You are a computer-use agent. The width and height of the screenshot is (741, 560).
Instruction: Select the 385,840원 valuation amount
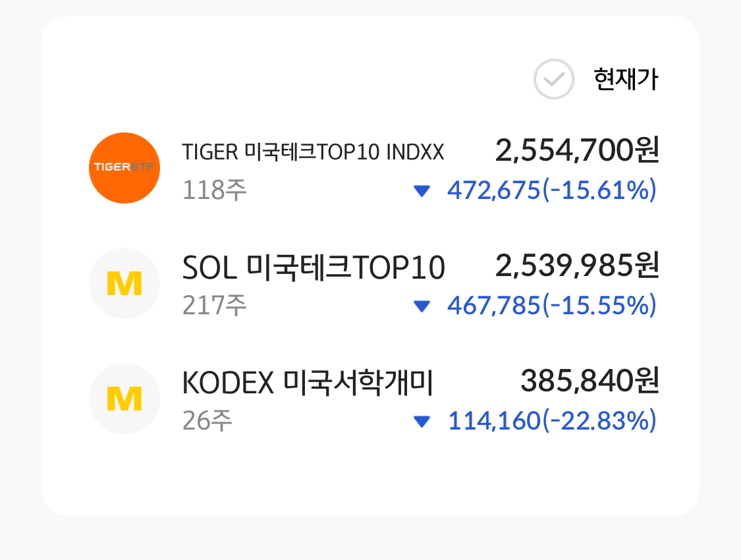590,380
